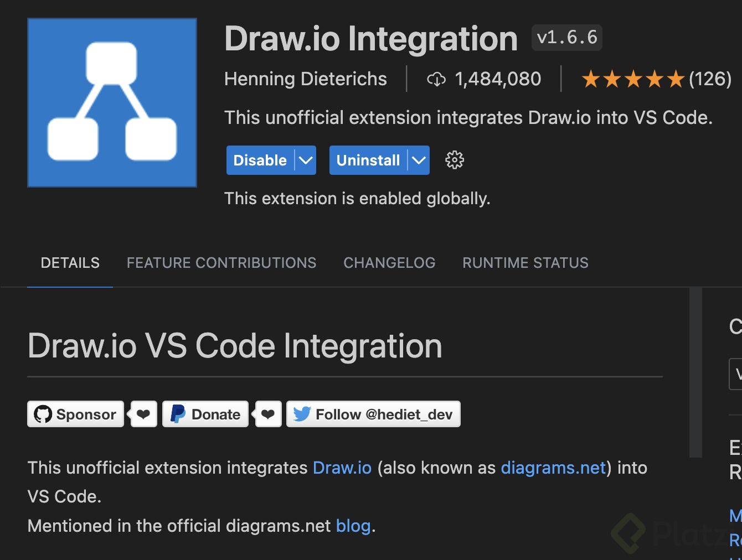Click the five-star rating
The height and width of the screenshot is (560, 742).
(x=633, y=80)
